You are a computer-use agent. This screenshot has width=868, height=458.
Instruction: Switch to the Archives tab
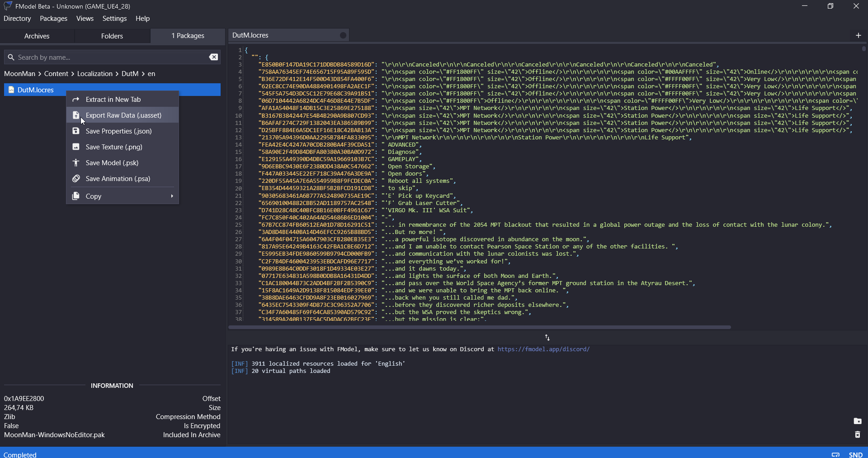pos(37,36)
